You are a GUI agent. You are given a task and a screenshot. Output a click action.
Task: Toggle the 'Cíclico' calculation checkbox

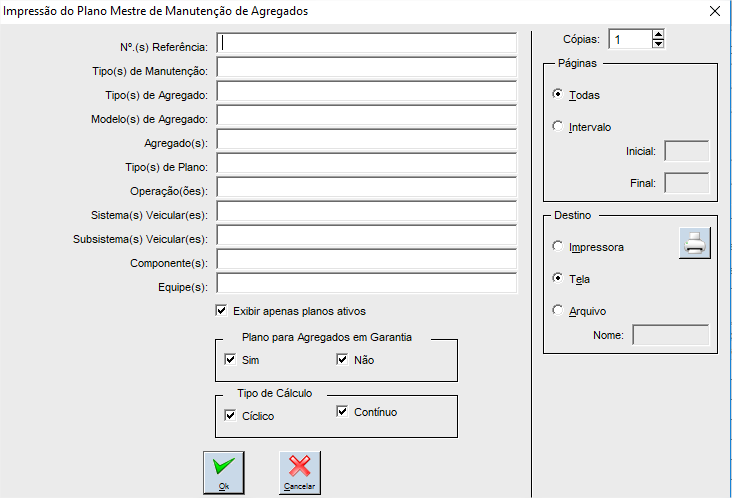point(231,415)
